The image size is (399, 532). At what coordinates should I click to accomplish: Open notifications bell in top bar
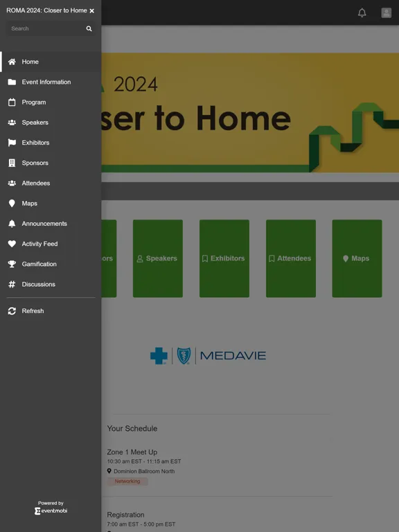362,13
